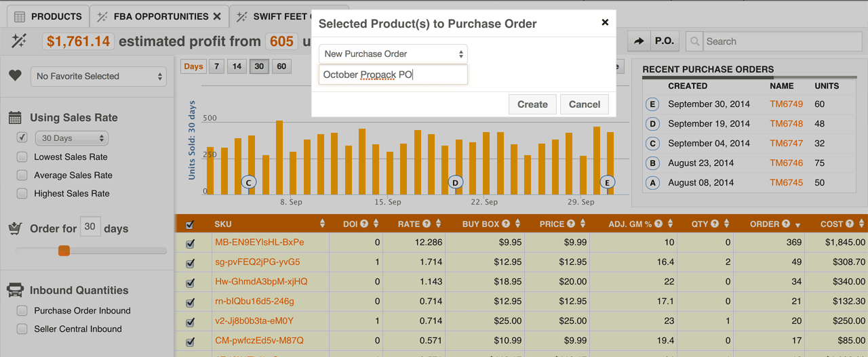Click the DOI column help icon

pyautogui.click(x=364, y=224)
